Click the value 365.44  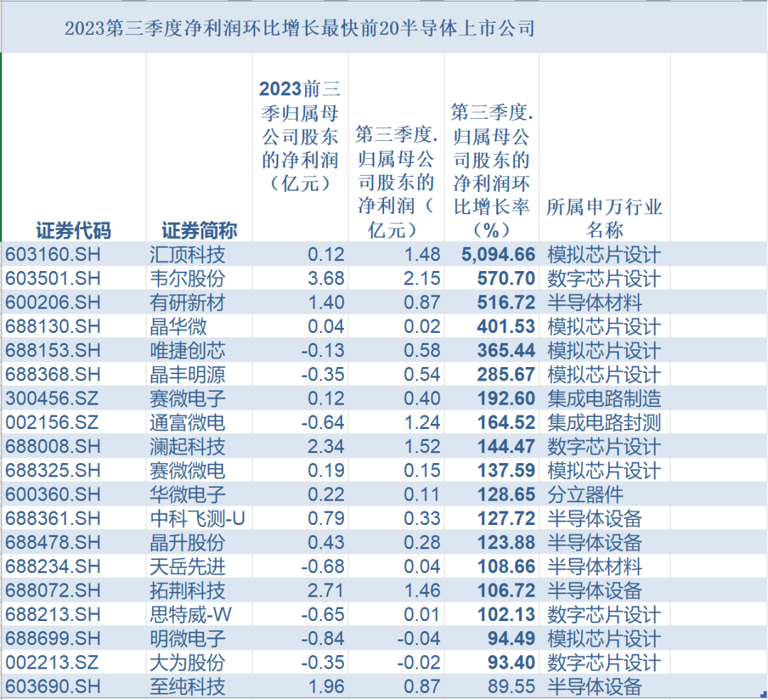click(506, 350)
